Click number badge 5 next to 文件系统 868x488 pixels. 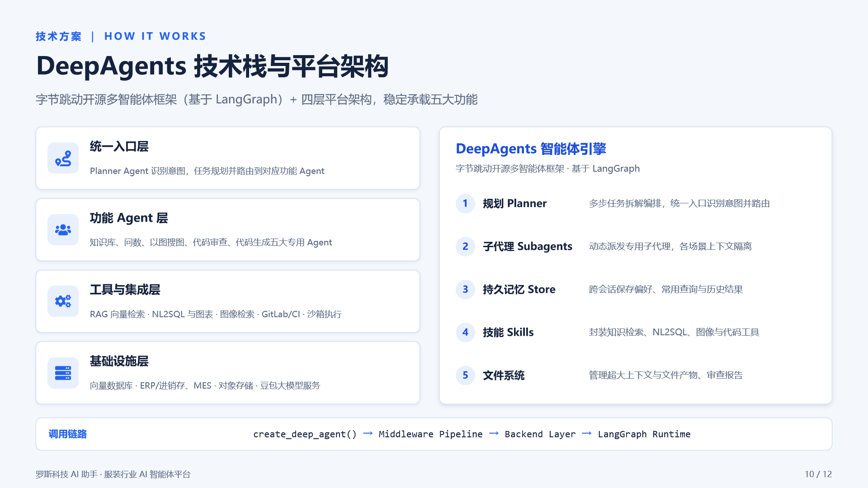(465, 375)
